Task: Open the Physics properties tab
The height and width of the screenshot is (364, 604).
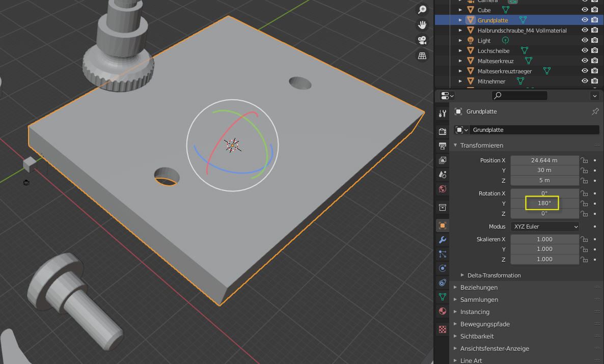Action: click(443, 268)
